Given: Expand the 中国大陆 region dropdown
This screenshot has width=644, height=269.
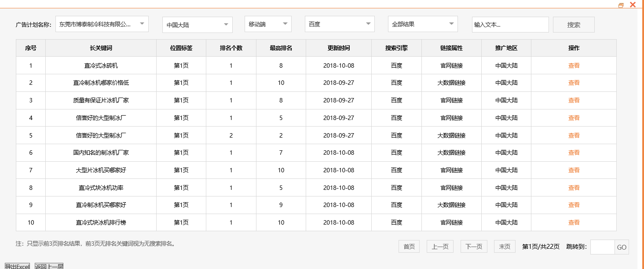Looking at the screenshot, I should pyautogui.click(x=197, y=25).
